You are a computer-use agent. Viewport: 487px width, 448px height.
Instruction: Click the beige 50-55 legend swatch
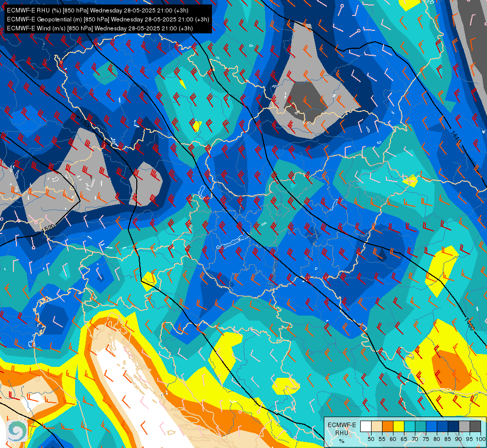click(x=377, y=426)
